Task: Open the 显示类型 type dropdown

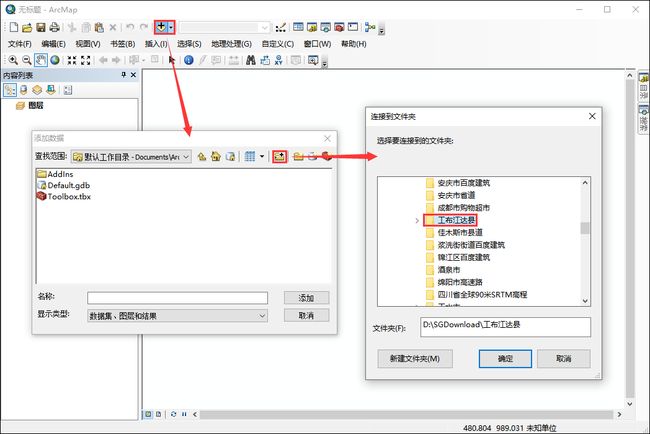Action: tap(177, 316)
